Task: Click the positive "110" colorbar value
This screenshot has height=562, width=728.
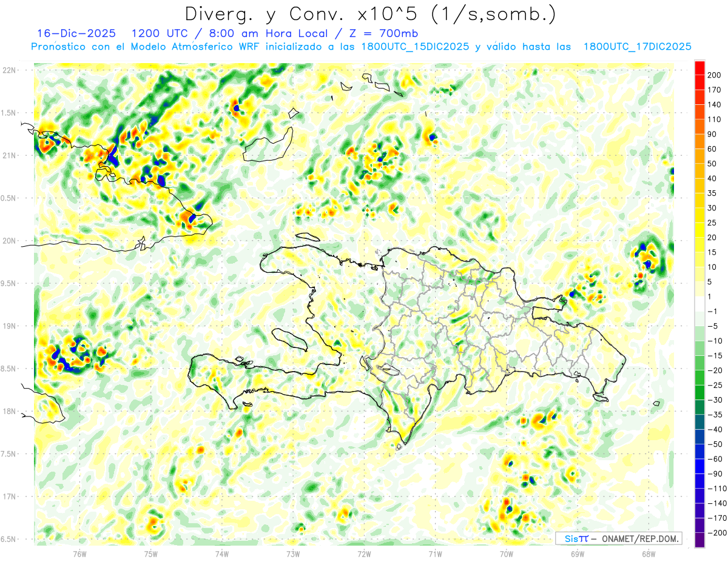Action: 715,119
